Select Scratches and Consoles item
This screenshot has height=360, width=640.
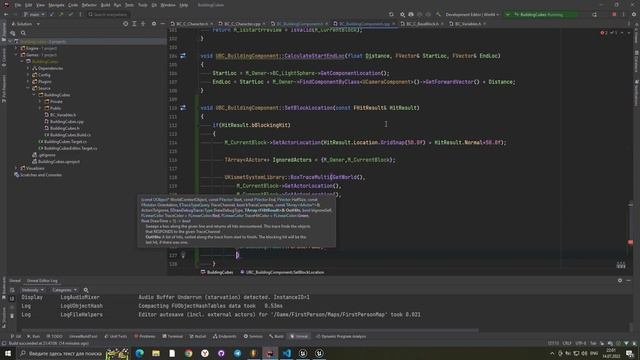tap(38, 175)
